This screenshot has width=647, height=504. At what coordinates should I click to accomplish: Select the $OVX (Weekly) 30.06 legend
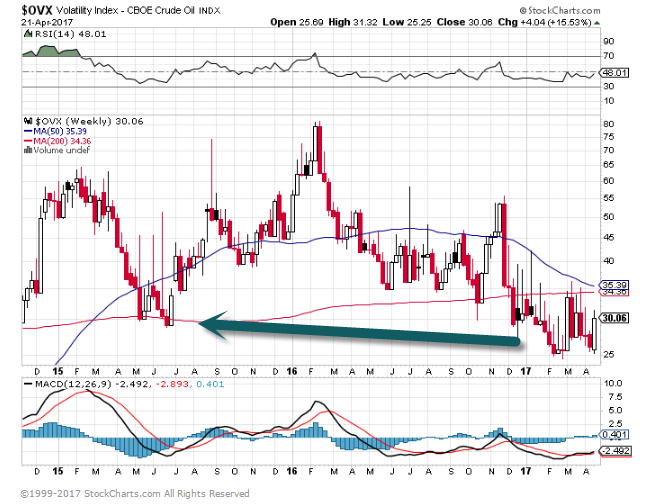(89, 121)
